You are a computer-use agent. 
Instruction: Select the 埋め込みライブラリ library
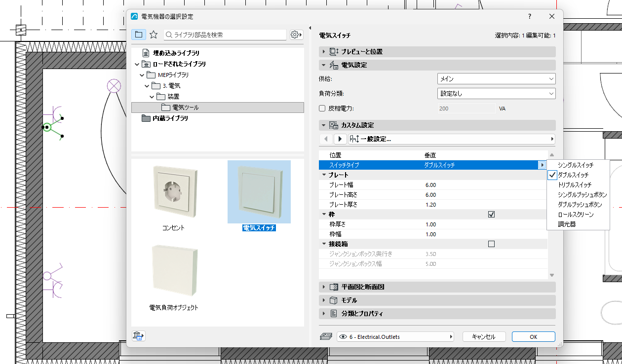click(x=176, y=53)
